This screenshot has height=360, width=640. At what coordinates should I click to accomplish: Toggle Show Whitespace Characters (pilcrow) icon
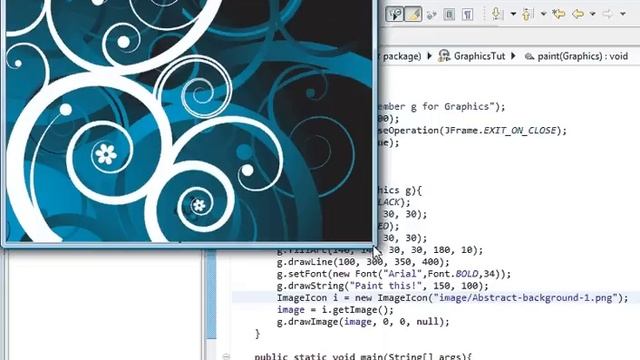coord(467,14)
